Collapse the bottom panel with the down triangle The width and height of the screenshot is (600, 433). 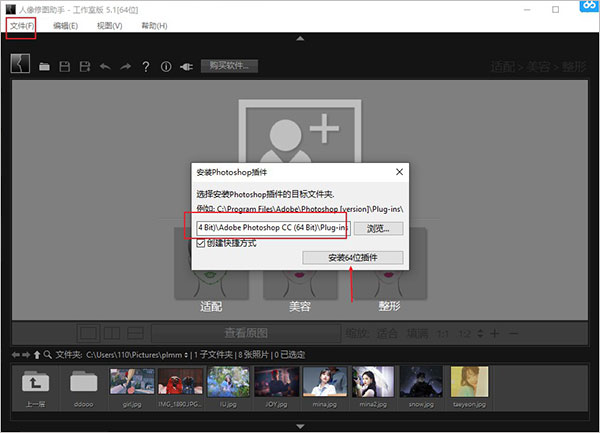tap(300, 426)
